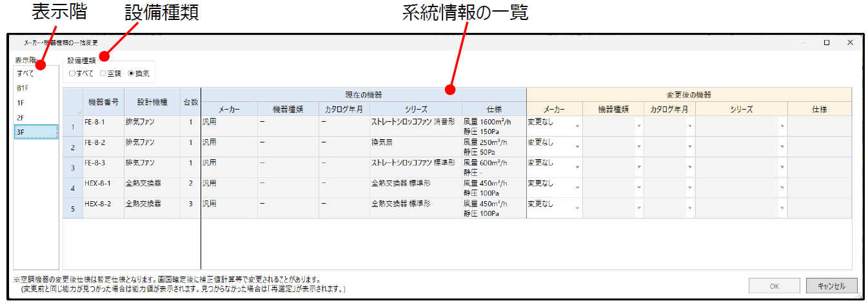Select 3F in the floor list

(22, 132)
